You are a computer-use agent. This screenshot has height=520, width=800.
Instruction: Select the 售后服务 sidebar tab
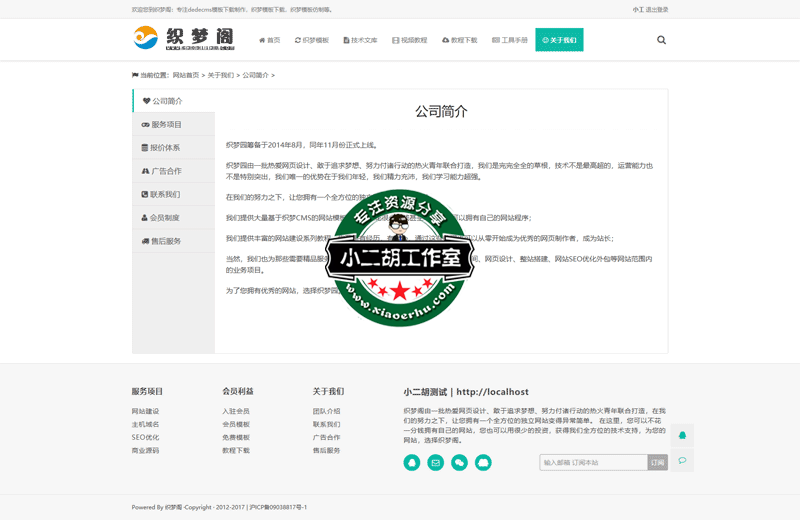coord(174,241)
